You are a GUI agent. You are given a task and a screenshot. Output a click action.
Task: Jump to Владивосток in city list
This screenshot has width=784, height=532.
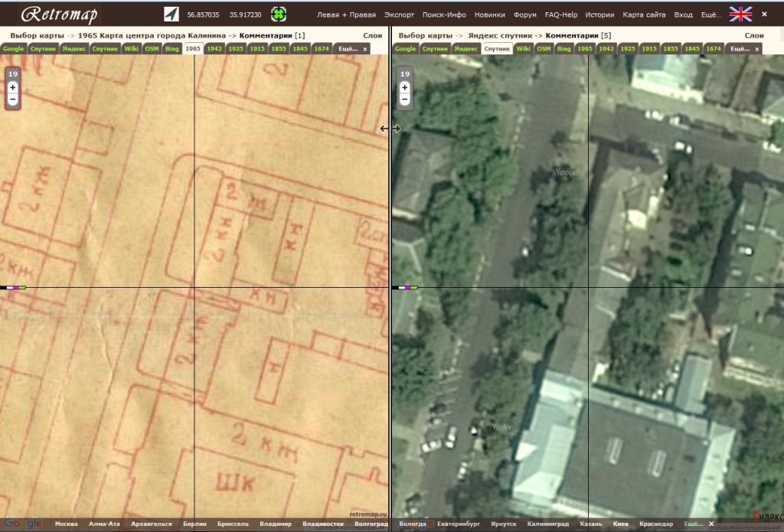(323, 524)
